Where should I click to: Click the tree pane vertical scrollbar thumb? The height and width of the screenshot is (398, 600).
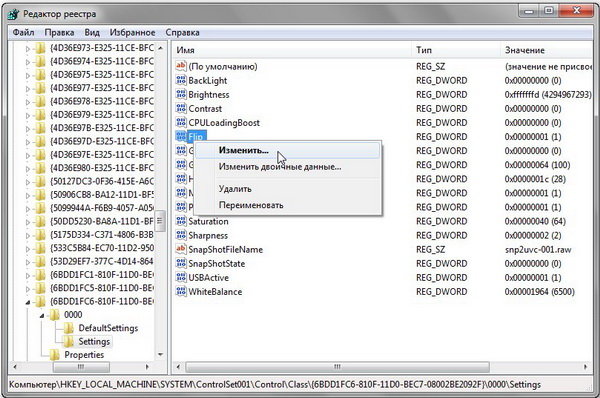coord(160,221)
